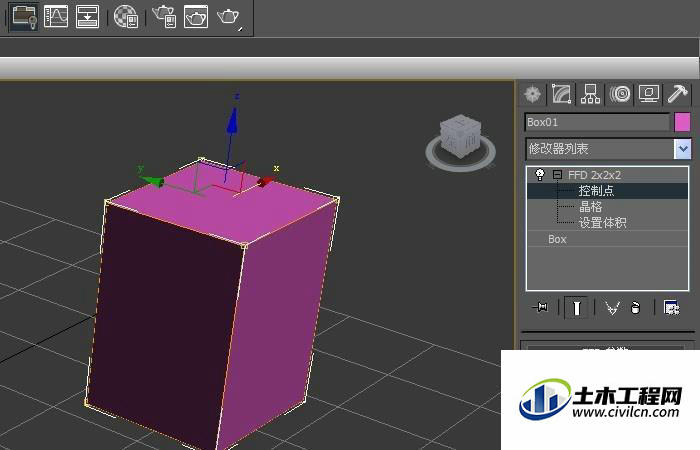Viewport: 700px width, 450px height.
Task: Click the green Y axis gizmo arrow
Action: [152, 180]
